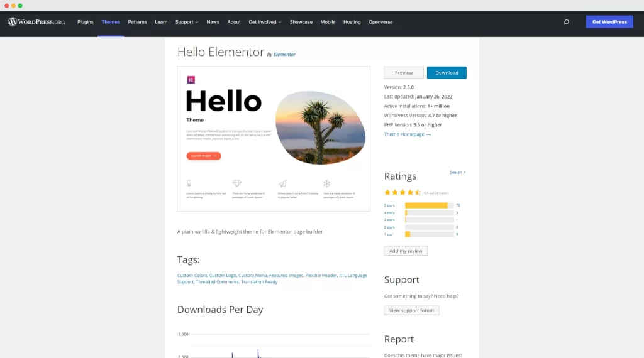Screen dimensions: 644x358
Task: Click the 5 stars rating bar
Action: point(429,205)
